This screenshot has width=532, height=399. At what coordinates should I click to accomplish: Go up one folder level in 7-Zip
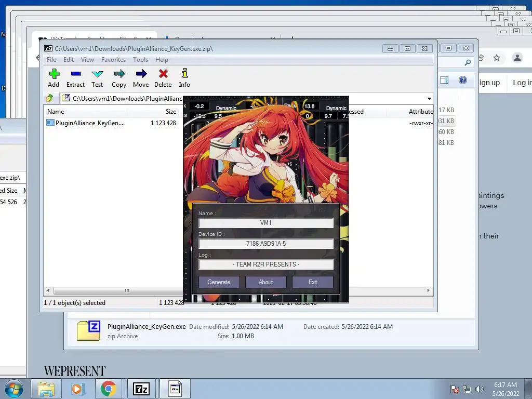[50, 98]
